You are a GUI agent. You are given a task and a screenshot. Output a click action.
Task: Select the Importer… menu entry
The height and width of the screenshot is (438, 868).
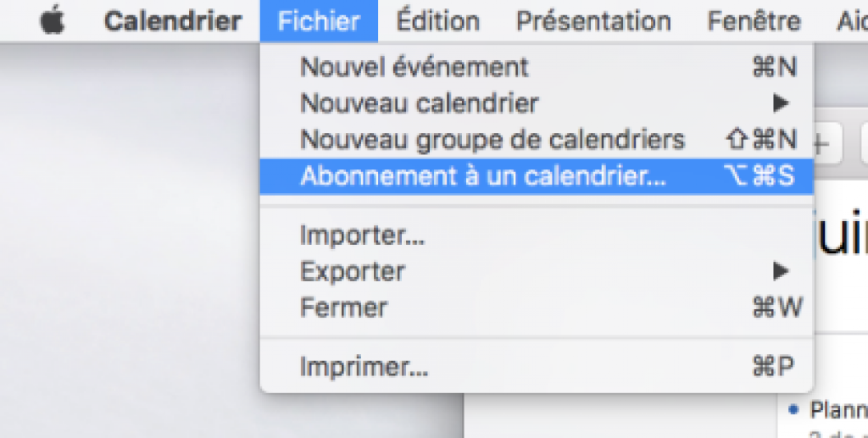click(x=362, y=235)
